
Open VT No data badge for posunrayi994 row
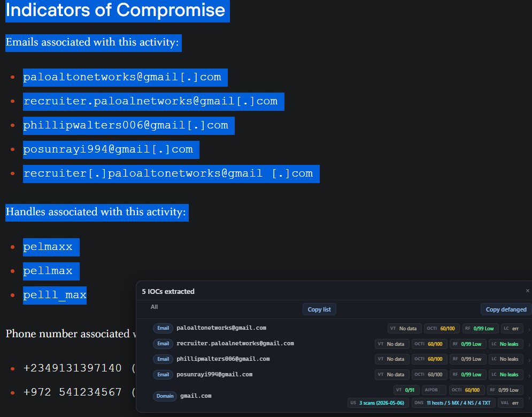pos(392,375)
